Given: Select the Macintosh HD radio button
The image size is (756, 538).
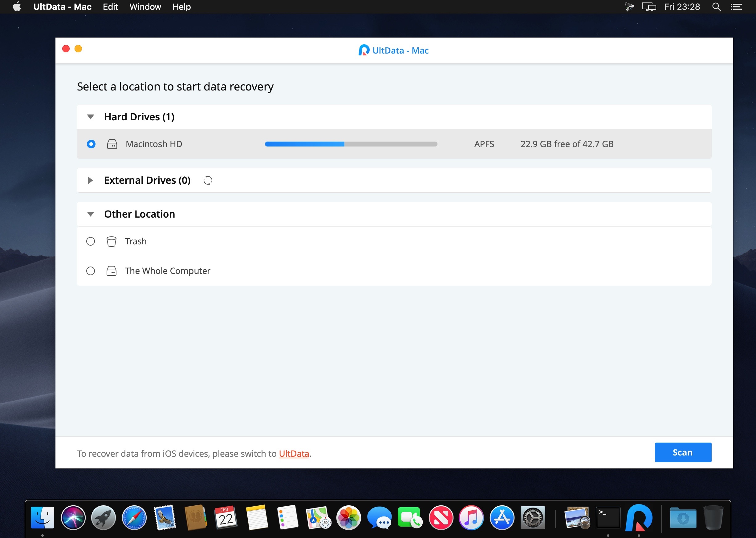Looking at the screenshot, I should 90,144.
